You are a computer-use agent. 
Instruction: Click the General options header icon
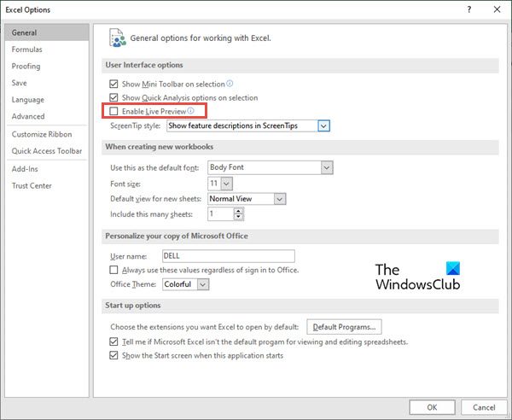117,38
